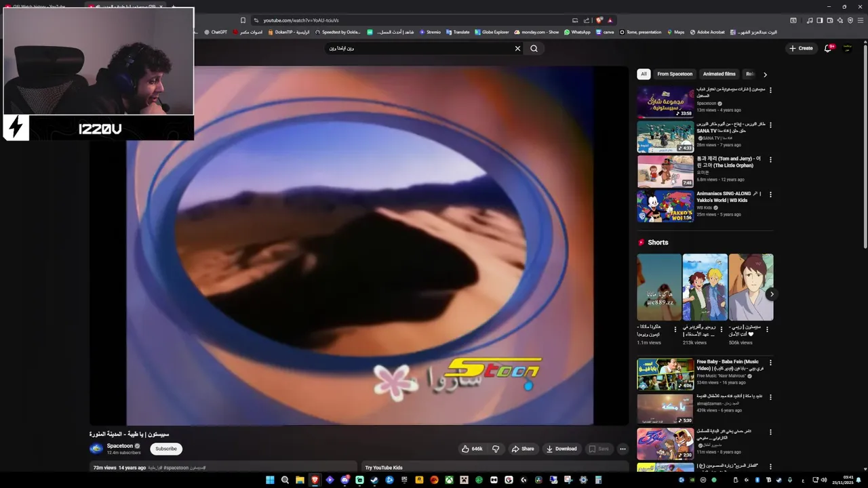868x488 pixels.
Task: Click Try YouTube Kids link
Action: [384, 468]
